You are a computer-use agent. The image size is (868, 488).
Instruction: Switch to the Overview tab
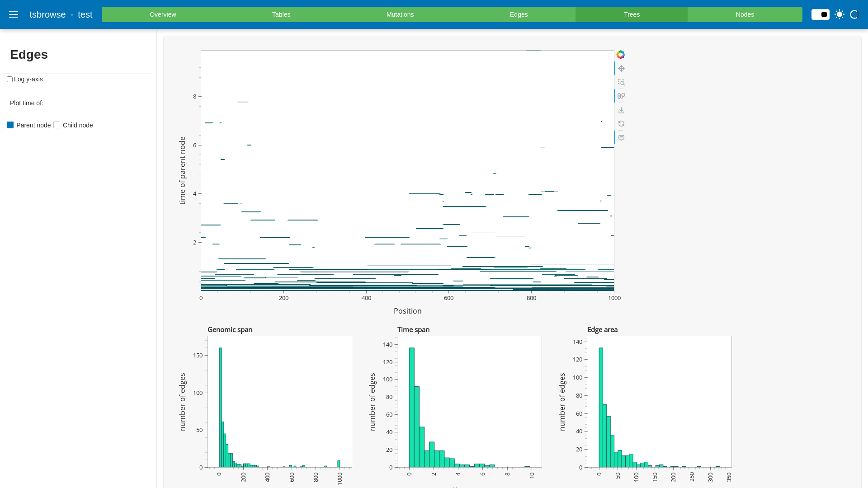pos(163,14)
